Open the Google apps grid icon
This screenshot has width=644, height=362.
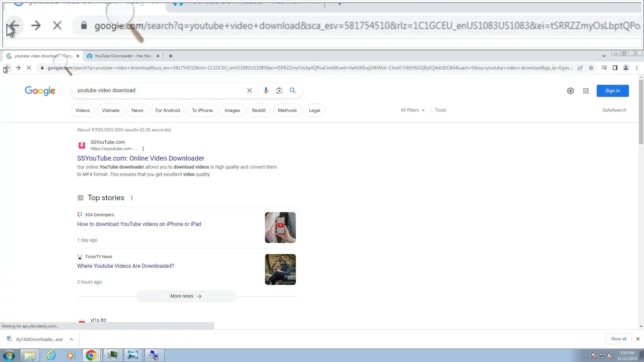click(x=586, y=91)
